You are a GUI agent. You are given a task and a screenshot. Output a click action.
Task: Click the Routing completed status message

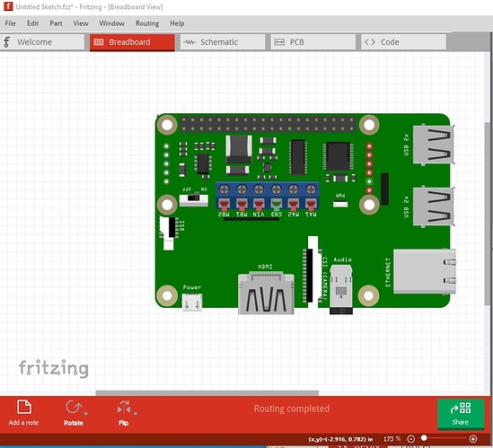[292, 408]
